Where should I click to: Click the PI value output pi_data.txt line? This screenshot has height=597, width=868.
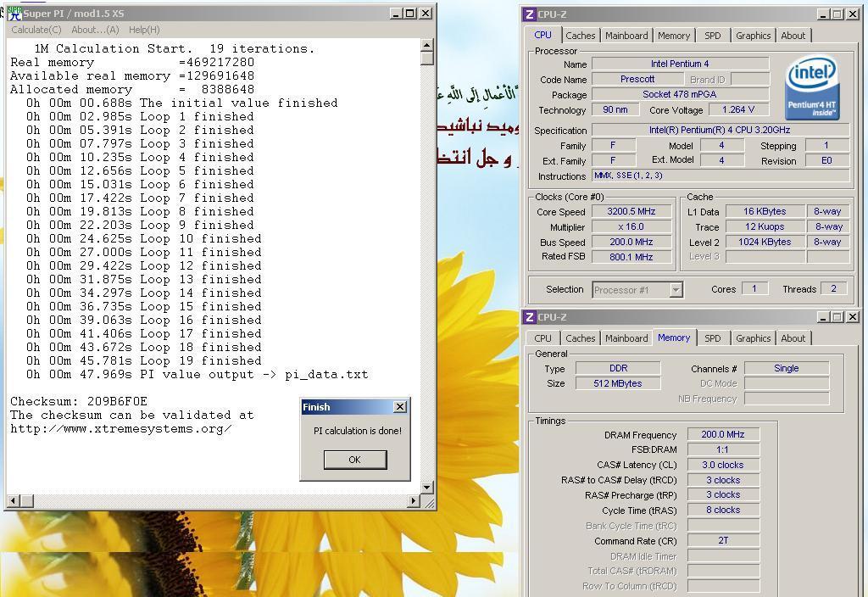[x=197, y=374]
